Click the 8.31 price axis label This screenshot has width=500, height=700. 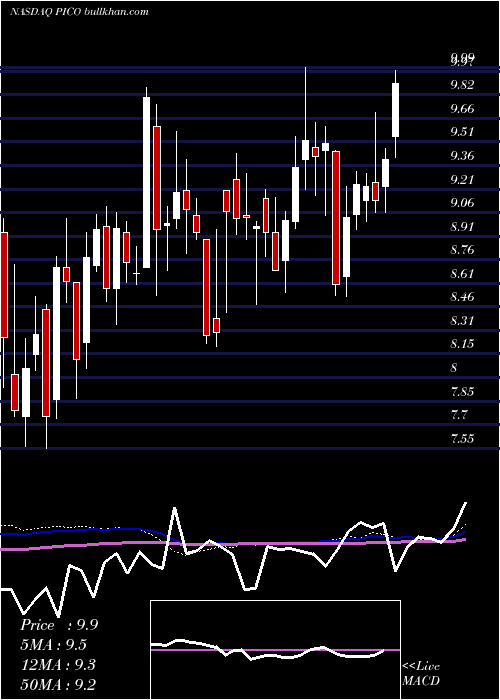click(x=462, y=321)
